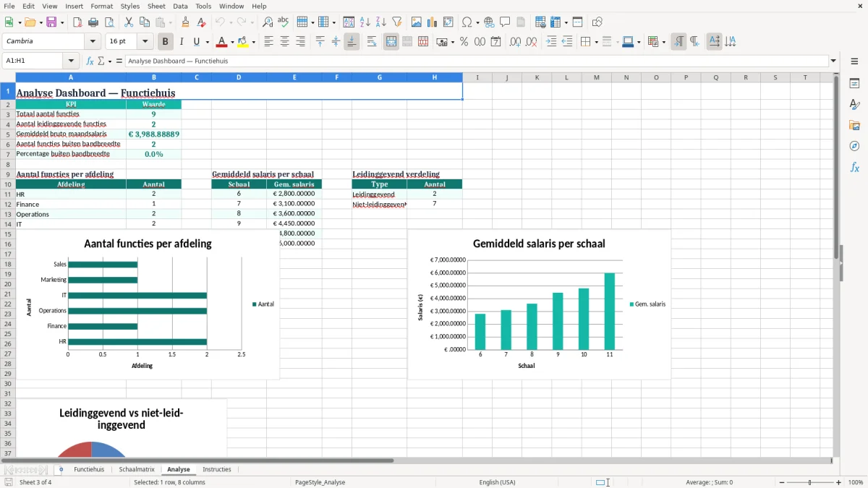The width and height of the screenshot is (868, 488).
Task: Expand the Name Box dropdown
Action: coord(71,61)
